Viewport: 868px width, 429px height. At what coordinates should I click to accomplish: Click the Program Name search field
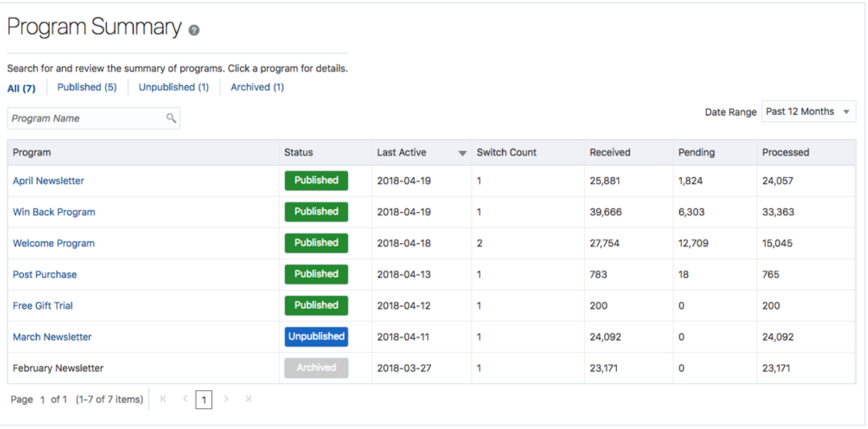pyautogui.click(x=87, y=119)
